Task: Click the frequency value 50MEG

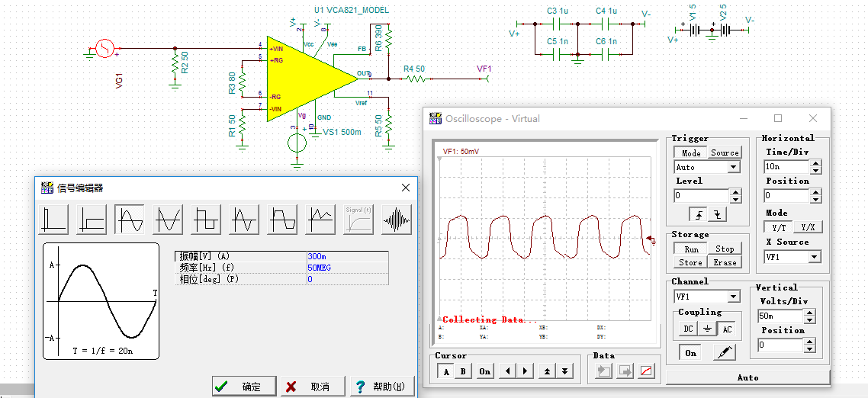Action: tap(348, 268)
